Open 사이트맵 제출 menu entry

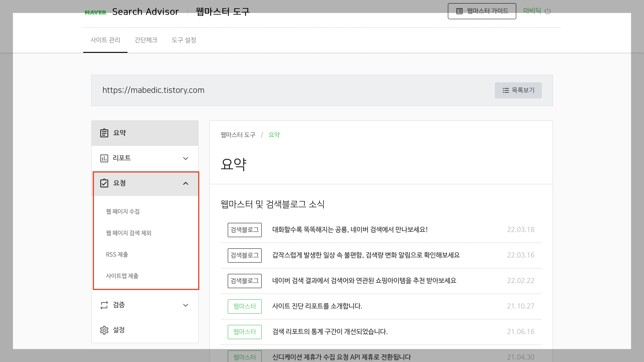click(x=122, y=276)
